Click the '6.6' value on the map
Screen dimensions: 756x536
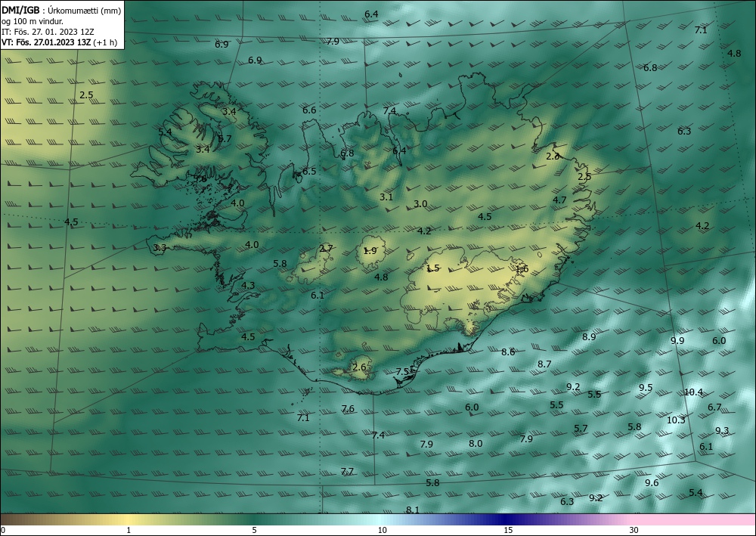pyautogui.click(x=309, y=110)
